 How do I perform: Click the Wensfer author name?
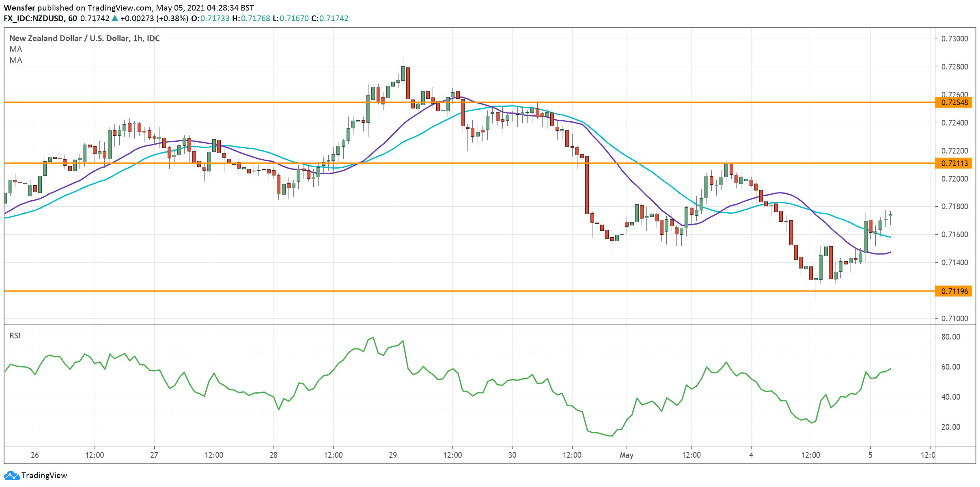point(20,7)
